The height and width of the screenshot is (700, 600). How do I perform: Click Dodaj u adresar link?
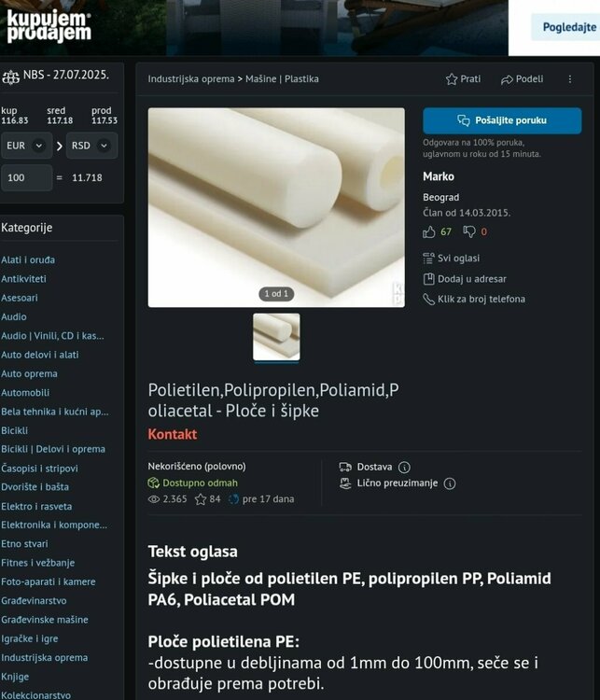point(472,279)
